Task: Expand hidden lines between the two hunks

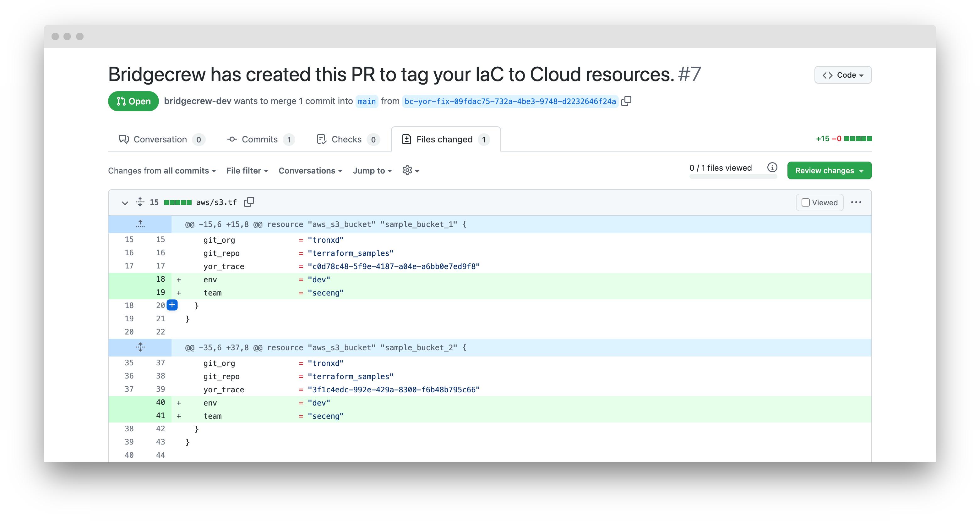Action: (140, 347)
